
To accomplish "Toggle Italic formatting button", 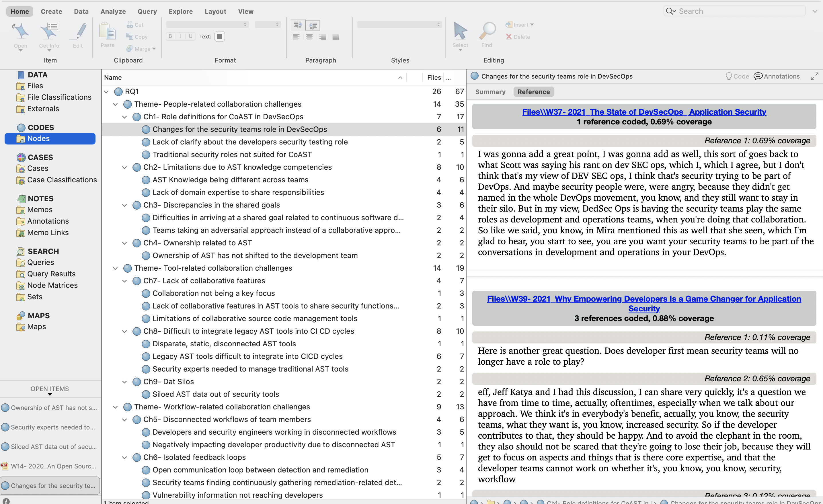I will 180,36.
